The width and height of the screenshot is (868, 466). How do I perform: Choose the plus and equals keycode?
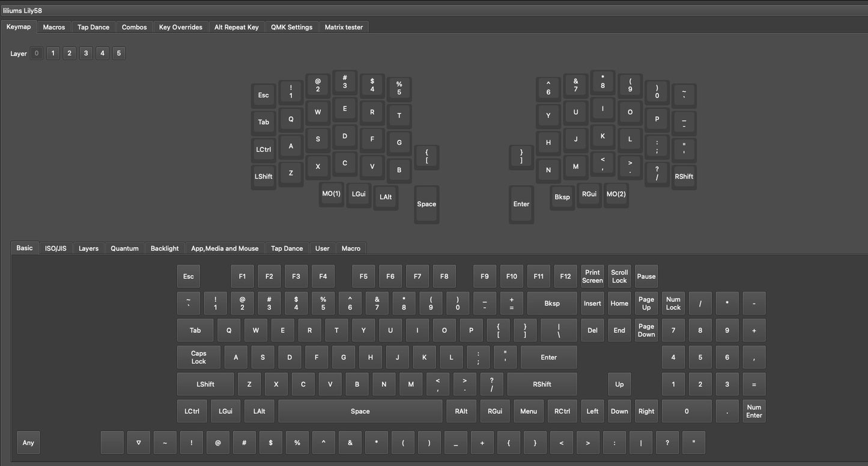click(512, 304)
